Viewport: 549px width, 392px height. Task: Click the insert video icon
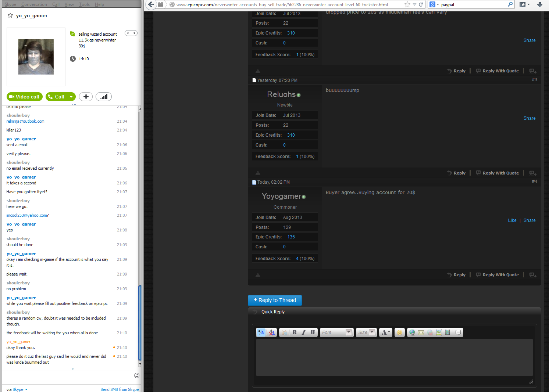[x=448, y=332]
